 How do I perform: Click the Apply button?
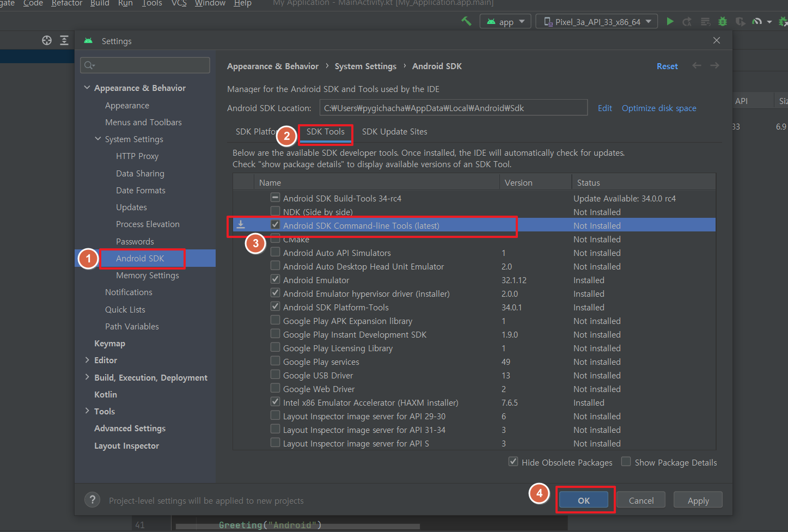tap(698, 500)
